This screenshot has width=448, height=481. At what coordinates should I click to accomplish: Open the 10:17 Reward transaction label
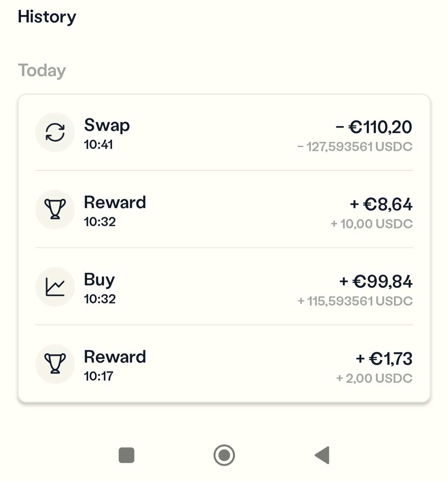115,357
